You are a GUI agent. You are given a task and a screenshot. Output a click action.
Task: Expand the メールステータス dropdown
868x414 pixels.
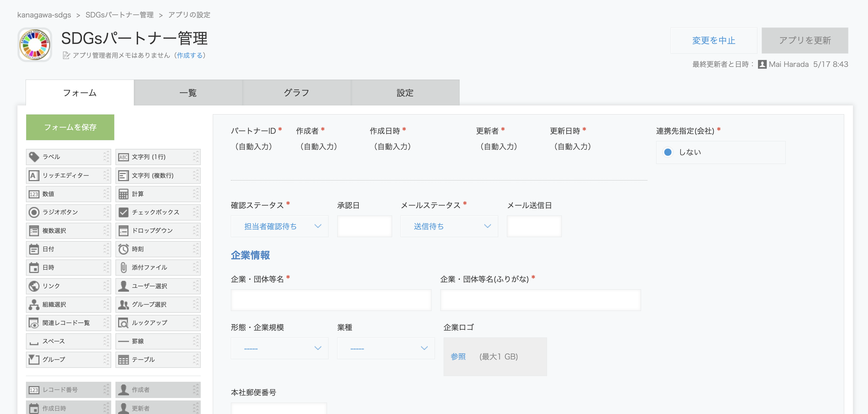(449, 226)
